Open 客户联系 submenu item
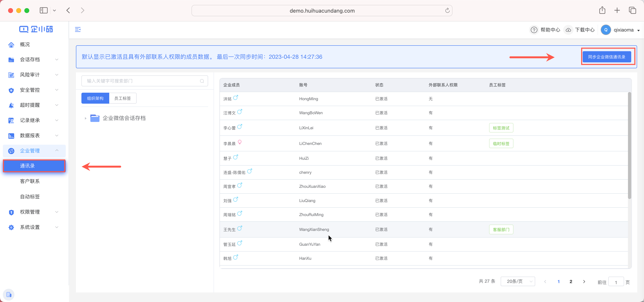 coord(30,181)
